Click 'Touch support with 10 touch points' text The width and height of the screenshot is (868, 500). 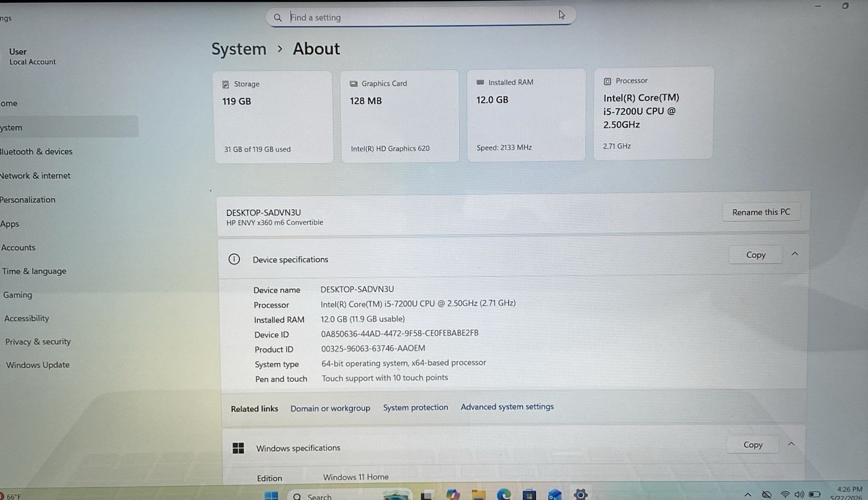[x=385, y=378]
